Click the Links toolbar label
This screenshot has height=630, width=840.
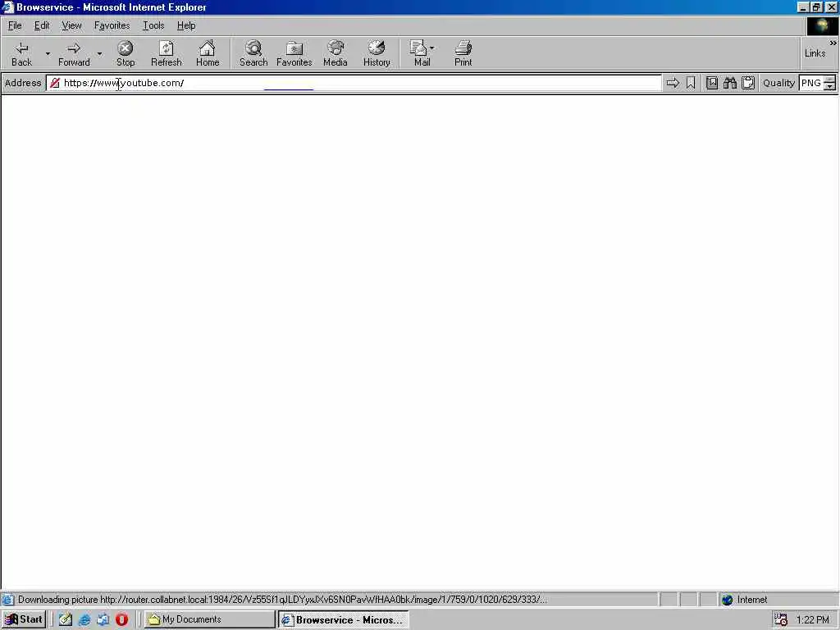(815, 53)
